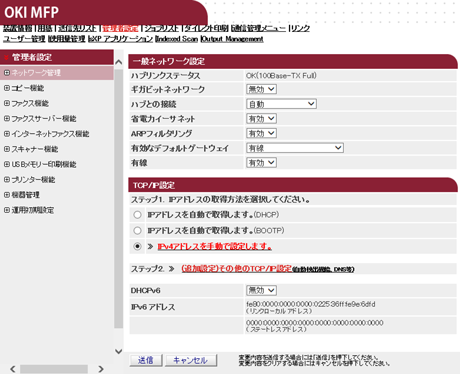The image size is (460, 374).
Task: Click the 送信 submit button
Action: coord(146,360)
